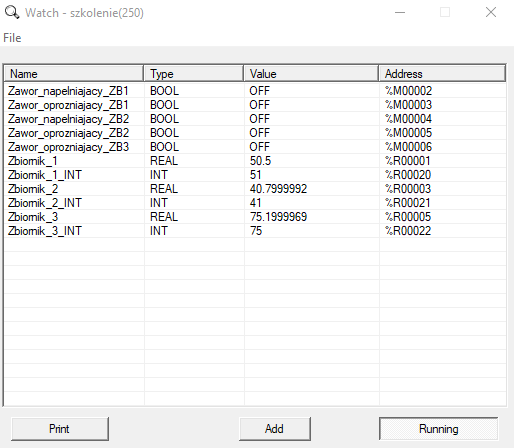514x448 pixels.
Task: Click the Print button
Action: pos(60,429)
